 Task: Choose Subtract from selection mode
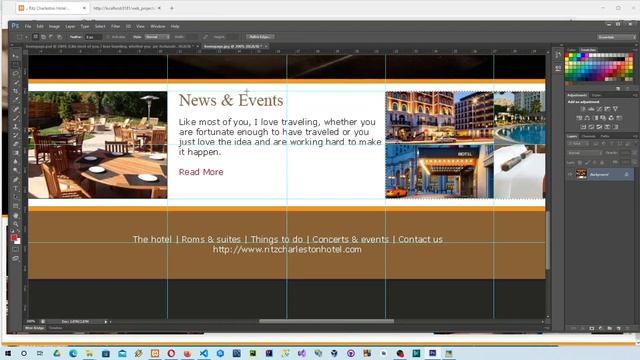(51, 37)
